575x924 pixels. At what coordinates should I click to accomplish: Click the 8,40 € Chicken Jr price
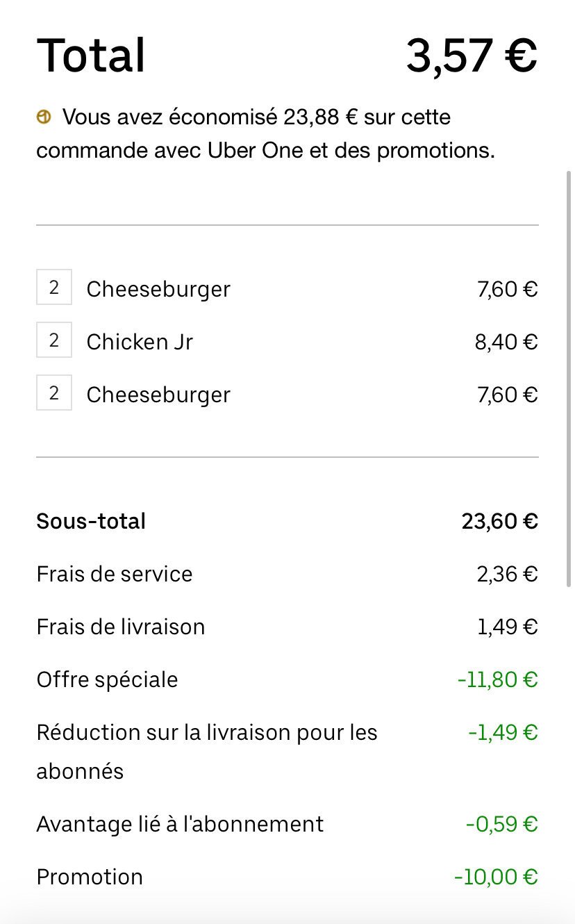coord(506,342)
